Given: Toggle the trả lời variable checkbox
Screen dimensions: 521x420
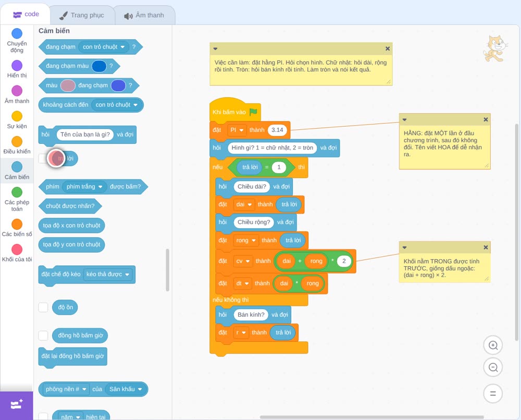Looking at the screenshot, I should [43, 158].
